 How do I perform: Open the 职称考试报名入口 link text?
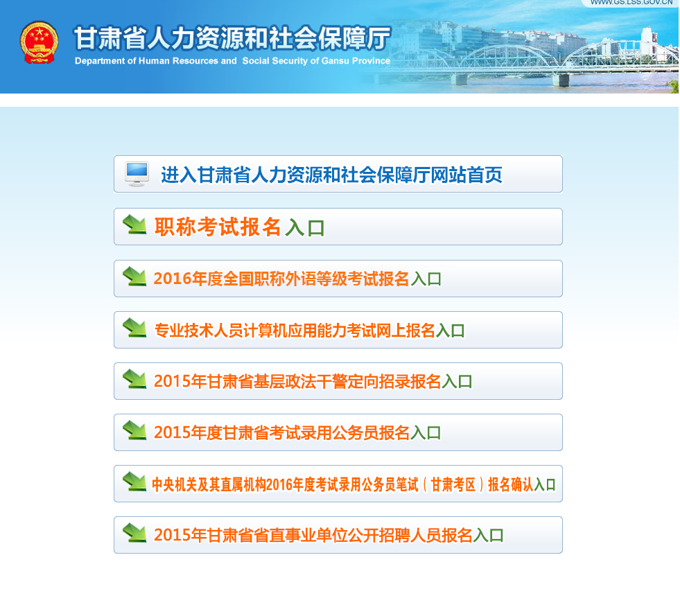click(239, 227)
